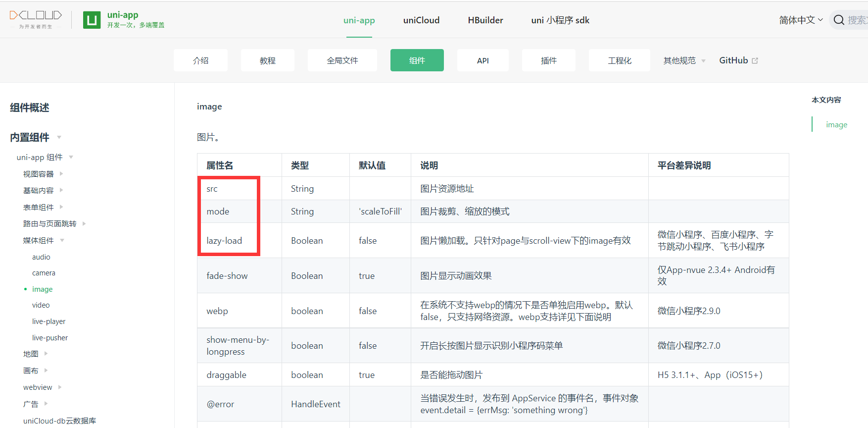Click the lazy-load attribute cell
The image size is (868, 428).
pos(240,241)
